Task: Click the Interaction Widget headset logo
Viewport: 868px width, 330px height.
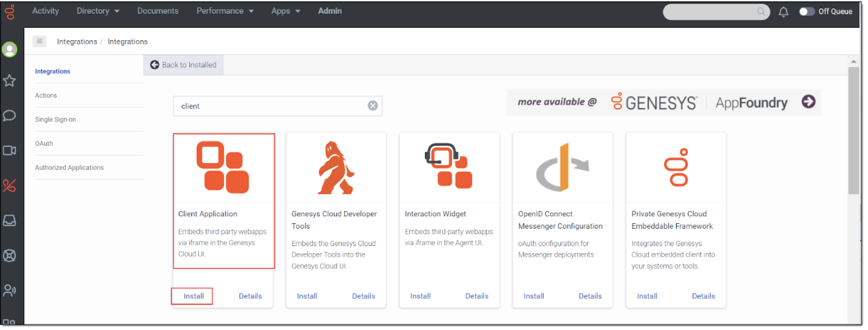Action: tap(449, 165)
